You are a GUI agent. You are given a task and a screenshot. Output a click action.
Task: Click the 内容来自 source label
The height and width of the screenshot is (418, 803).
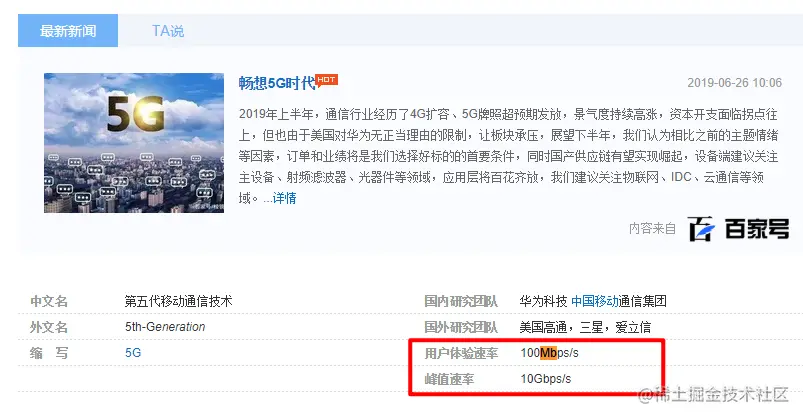[x=652, y=228]
